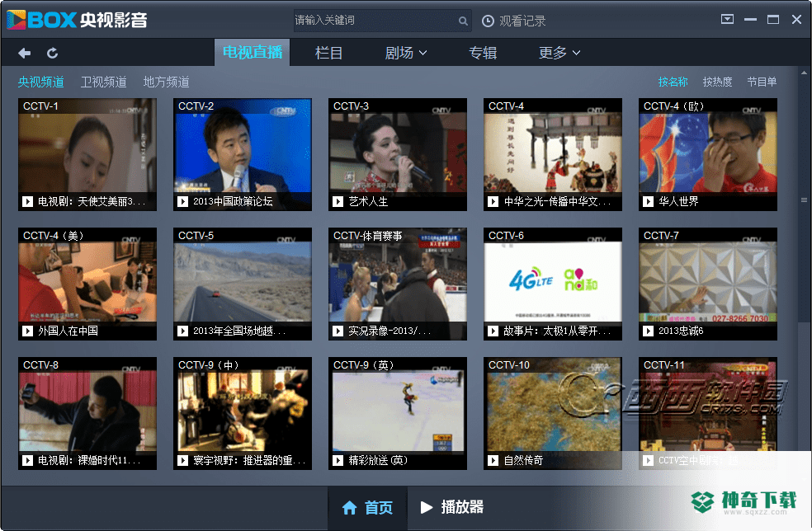The width and height of the screenshot is (812, 531).
Task: Click the play icon on the CCTV-9（中） card
Action: point(183,460)
